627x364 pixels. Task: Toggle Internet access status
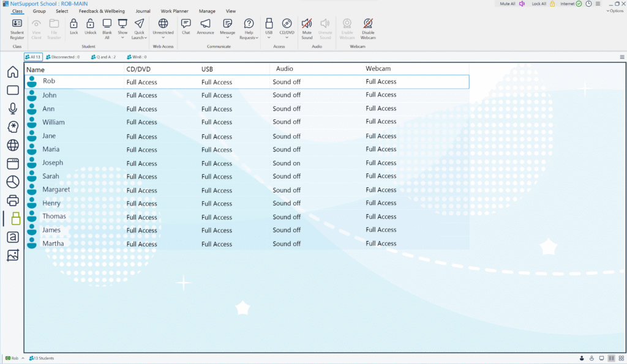tap(579, 4)
